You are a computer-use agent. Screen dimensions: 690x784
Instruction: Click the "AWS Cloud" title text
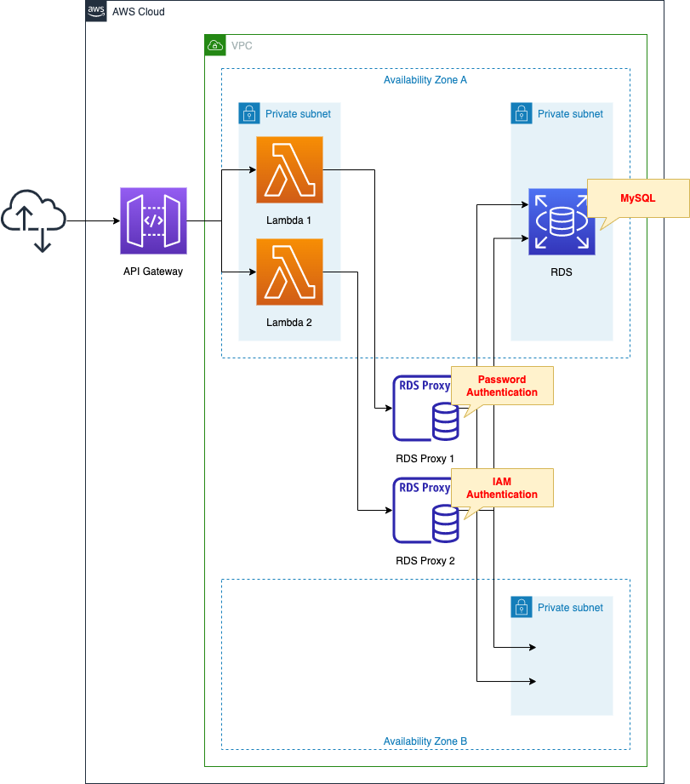139,12
